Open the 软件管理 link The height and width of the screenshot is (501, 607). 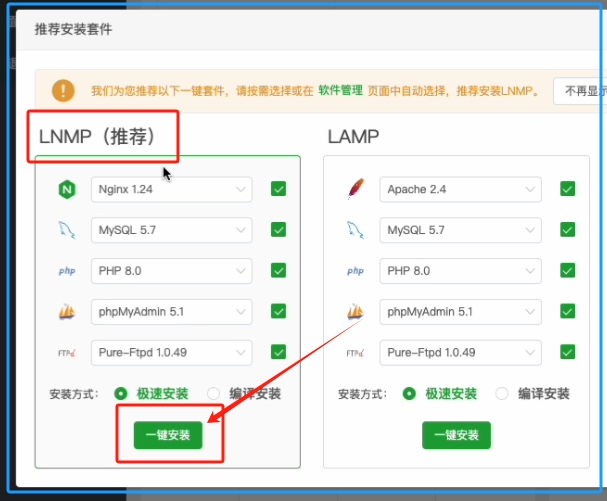pos(340,91)
